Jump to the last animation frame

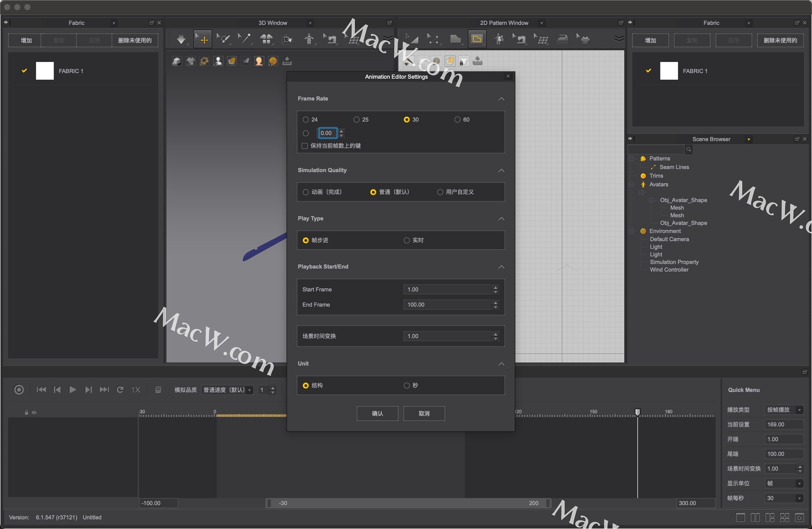(104, 390)
